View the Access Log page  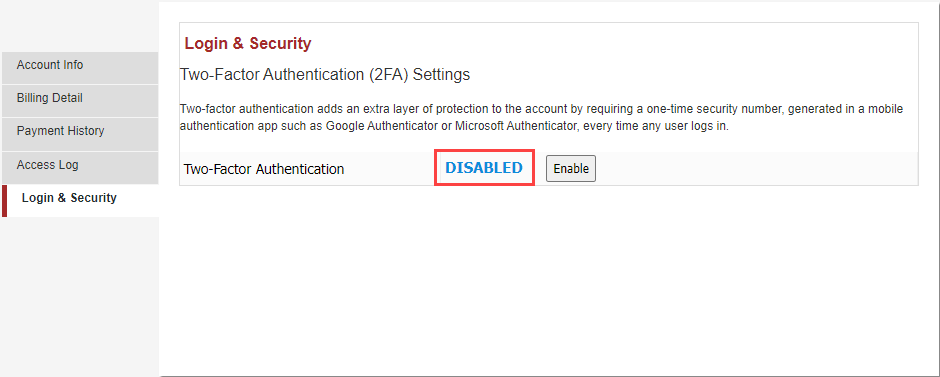[80, 165]
